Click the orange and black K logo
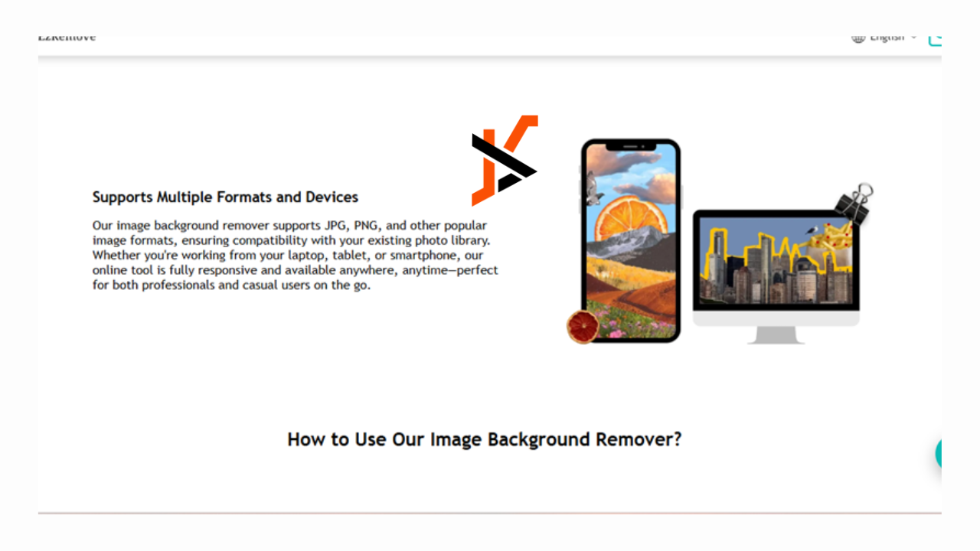This screenshot has height=551, width=980. pos(505,161)
